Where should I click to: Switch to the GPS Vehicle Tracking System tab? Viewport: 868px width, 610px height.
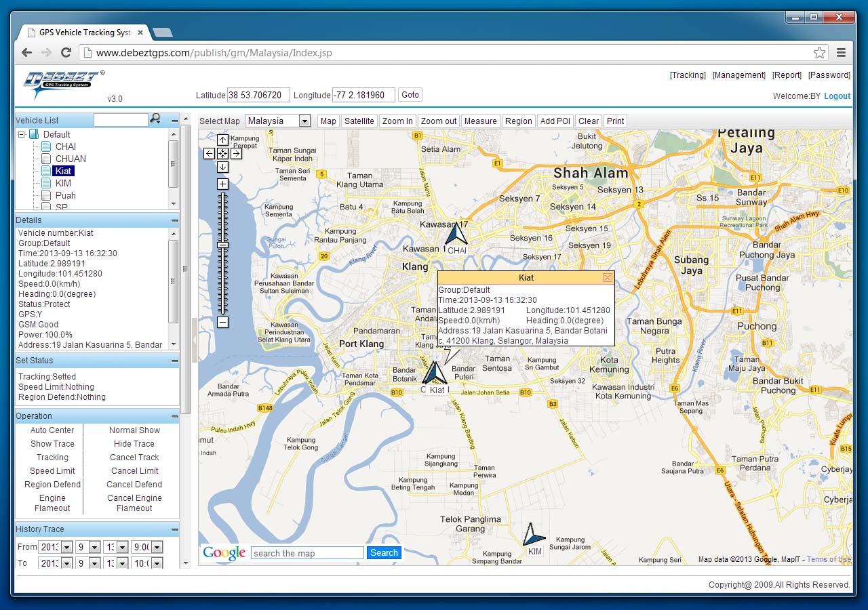click(84, 32)
